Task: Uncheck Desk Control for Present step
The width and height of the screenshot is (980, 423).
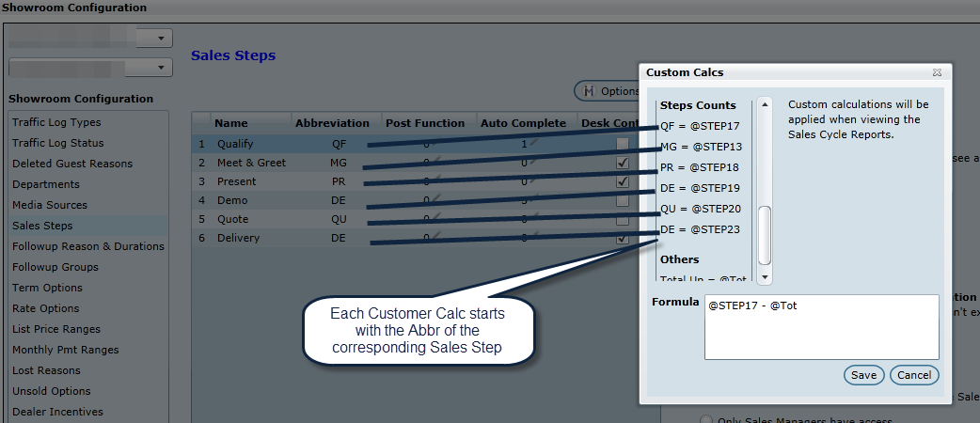Action: click(622, 181)
